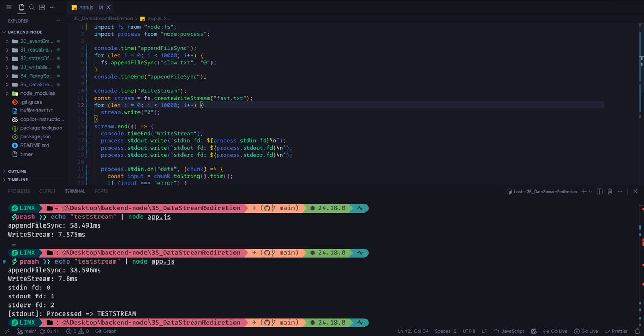644x336 pixels.
Task: Open the Extensions view icon
Action: pyautogui.click(x=42, y=8)
